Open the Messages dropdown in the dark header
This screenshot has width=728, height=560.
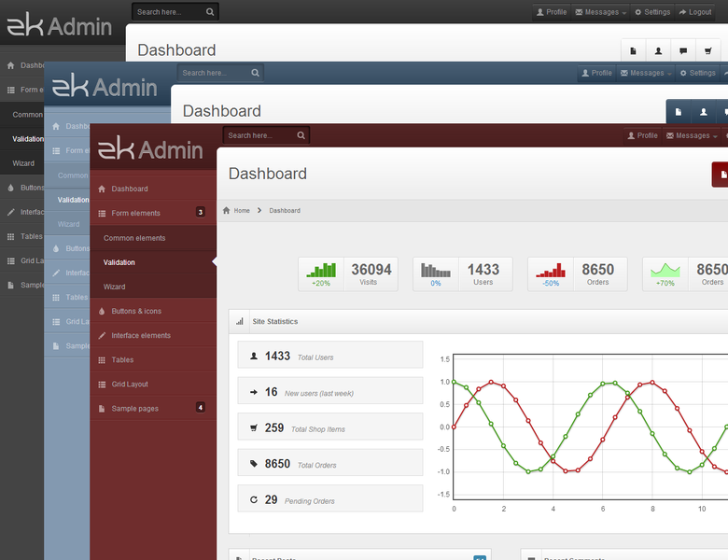click(x=600, y=12)
